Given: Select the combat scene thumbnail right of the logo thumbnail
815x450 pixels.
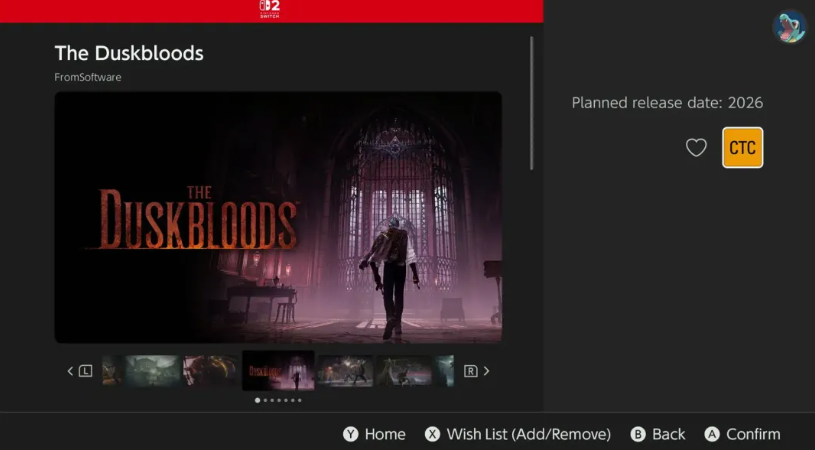Looking at the screenshot, I should 345,370.
